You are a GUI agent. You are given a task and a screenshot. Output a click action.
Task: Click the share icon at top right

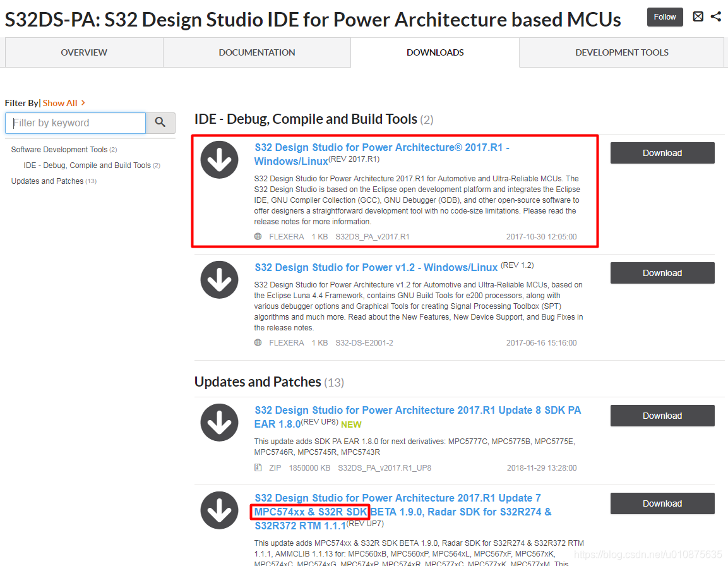tap(716, 16)
